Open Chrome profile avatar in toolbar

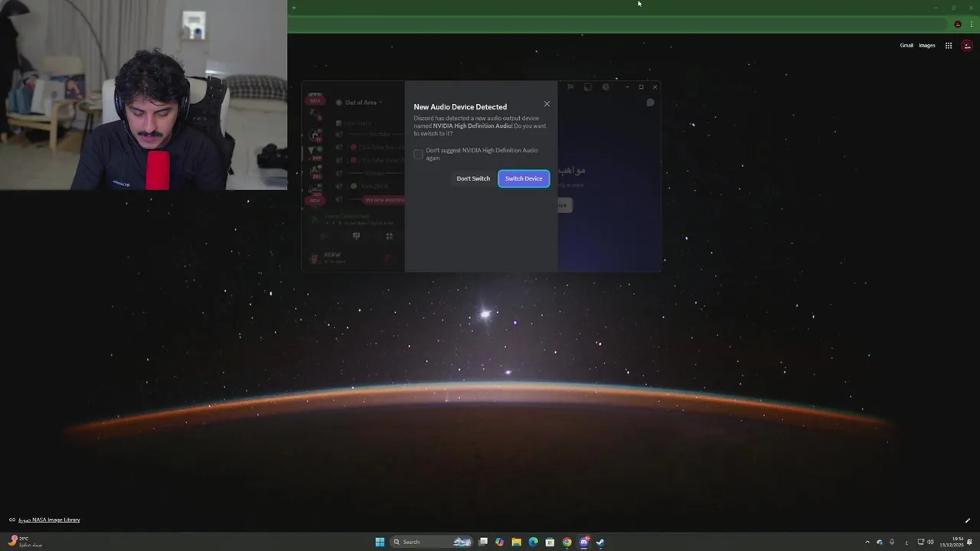(x=958, y=24)
